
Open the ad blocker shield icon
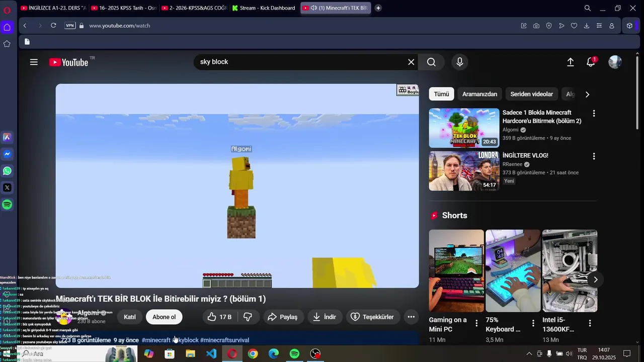coord(549,26)
